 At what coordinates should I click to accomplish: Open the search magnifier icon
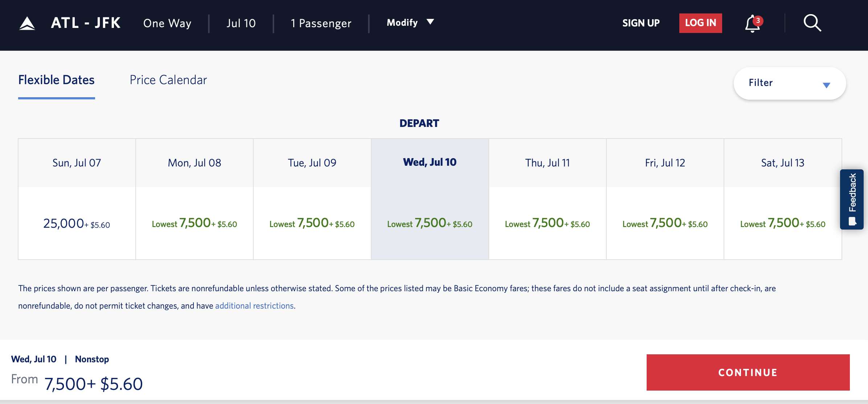click(812, 23)
